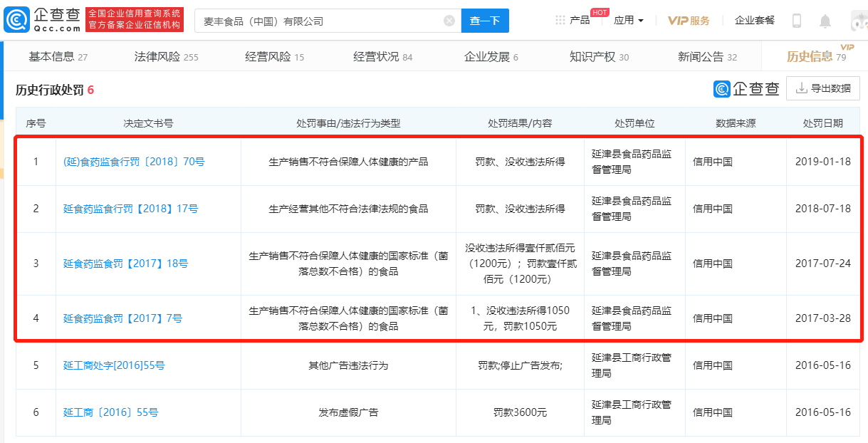Select the 经营状况 tab
Viewport: 868px width, 443px height.
click(382, 57)
